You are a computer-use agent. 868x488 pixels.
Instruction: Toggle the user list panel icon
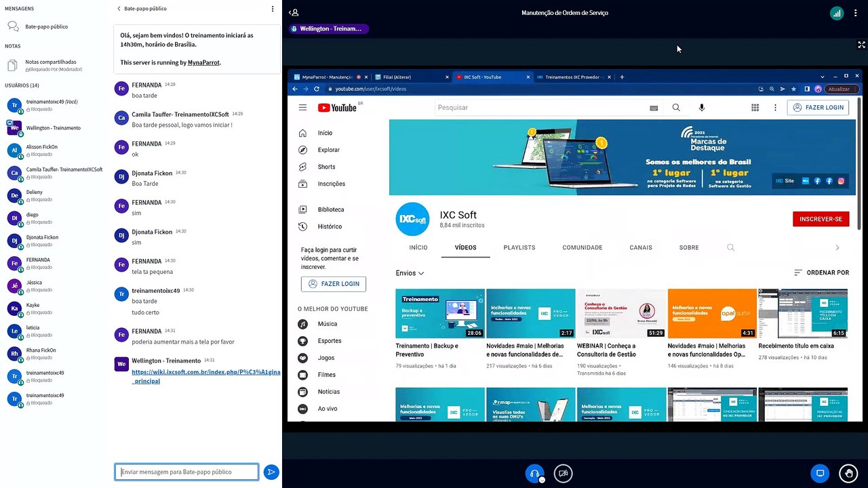coord(294,12)
